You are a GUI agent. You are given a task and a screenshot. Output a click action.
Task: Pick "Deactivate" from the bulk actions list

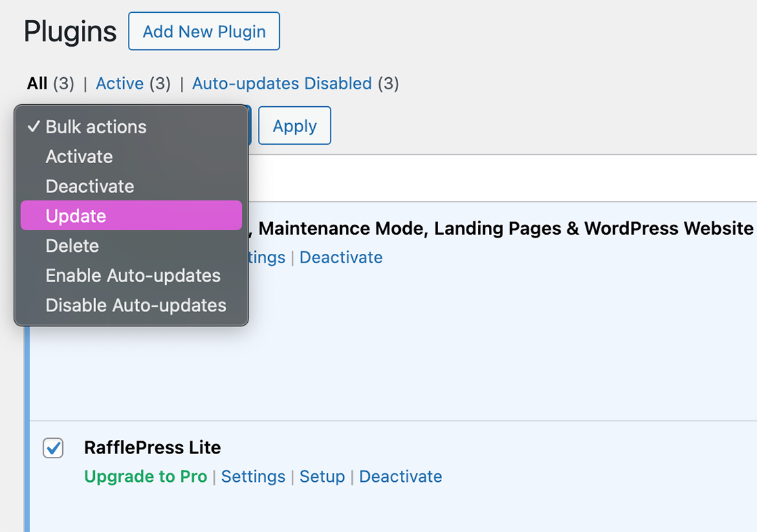pos(89,186)
